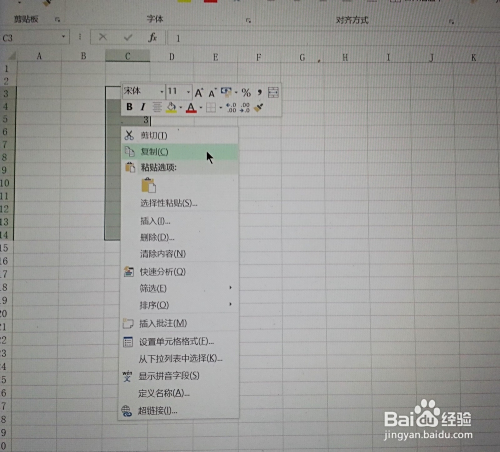Click the cancel X in formula bar
The height and width of the screenshot is (452, 500).
pyautogui.click(x=103, y=37)
